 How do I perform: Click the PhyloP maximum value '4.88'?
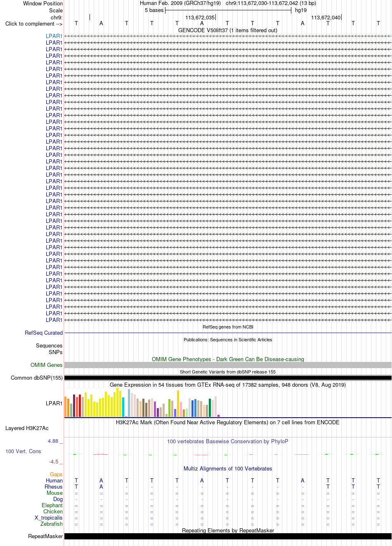(x=53, y=441)
